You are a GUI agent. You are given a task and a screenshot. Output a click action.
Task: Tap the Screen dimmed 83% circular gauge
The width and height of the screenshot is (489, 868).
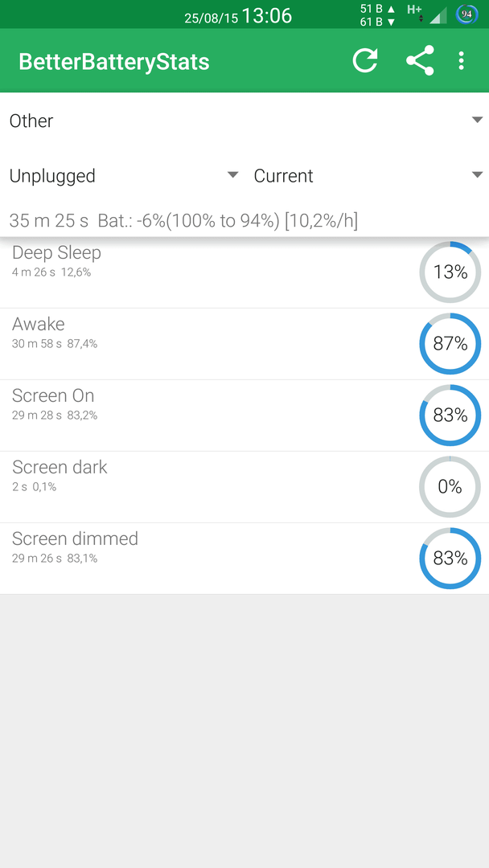coord(450,558)
